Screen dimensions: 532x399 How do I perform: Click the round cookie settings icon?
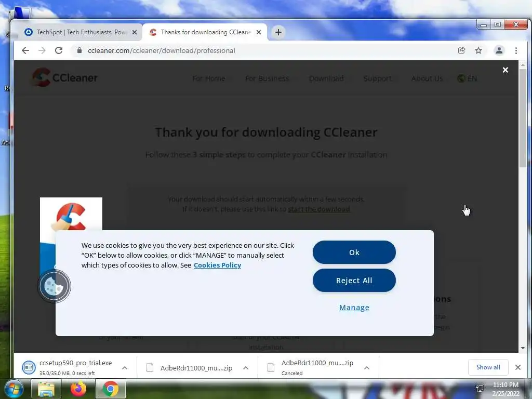click(x=54, y=286)
